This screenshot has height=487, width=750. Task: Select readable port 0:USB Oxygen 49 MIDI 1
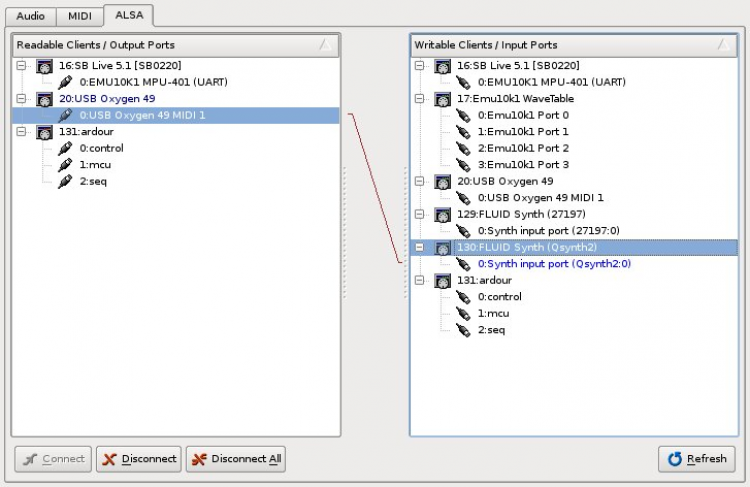coord(143,115)
